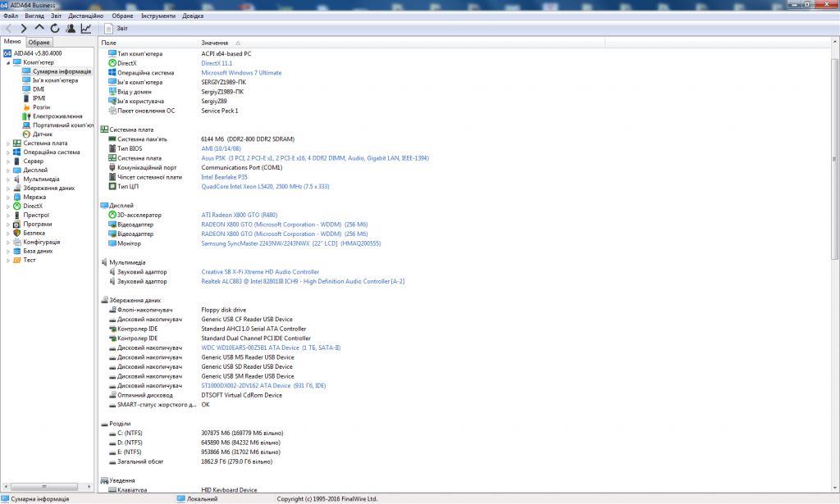Sort by the Значення column header
Screen dimensions: 840x504
pyautogui.click(x=400, y=43)
